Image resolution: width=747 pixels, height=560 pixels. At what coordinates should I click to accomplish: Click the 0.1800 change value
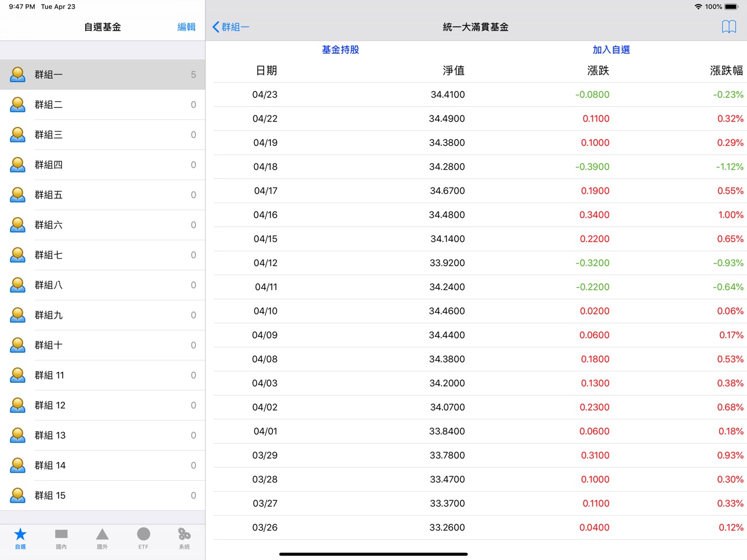[595, 359]
